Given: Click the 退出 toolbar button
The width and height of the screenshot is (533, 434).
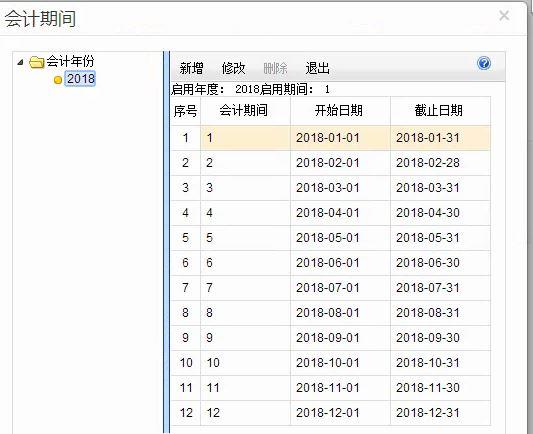Looking at the screenshot, I should [317, 68].
